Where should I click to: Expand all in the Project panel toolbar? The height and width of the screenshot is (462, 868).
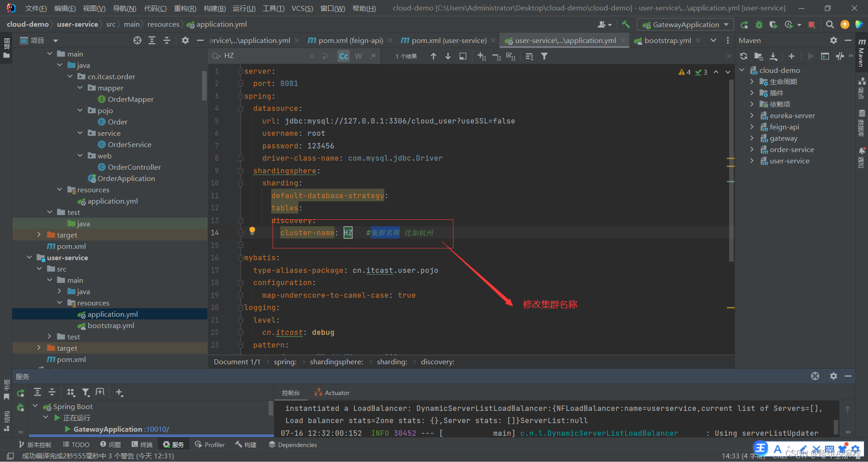152,40
